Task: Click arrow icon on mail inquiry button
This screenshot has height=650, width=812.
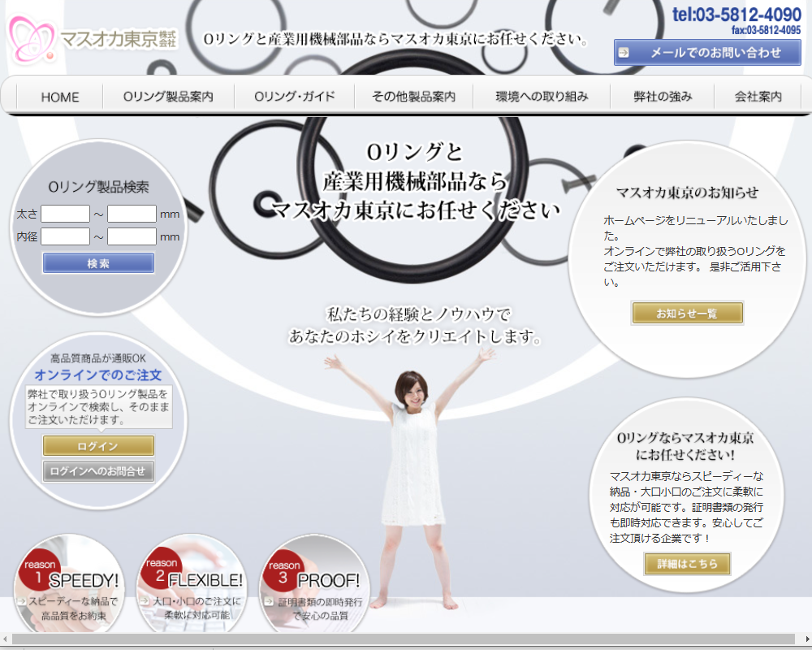Action: point(624,52)
